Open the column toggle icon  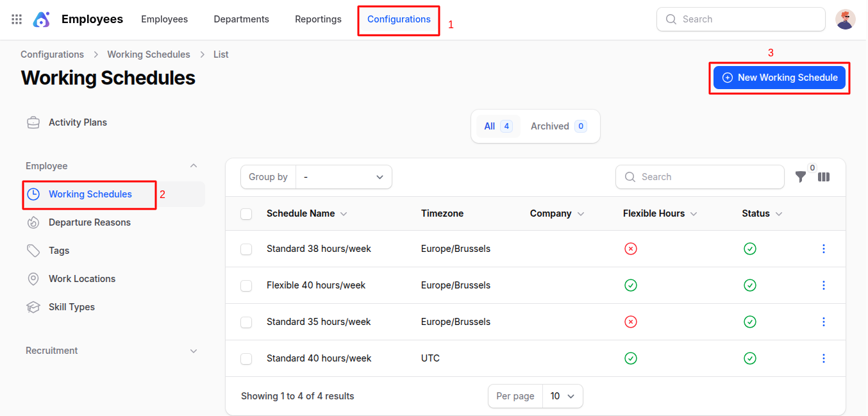click(x=824, y=177)
